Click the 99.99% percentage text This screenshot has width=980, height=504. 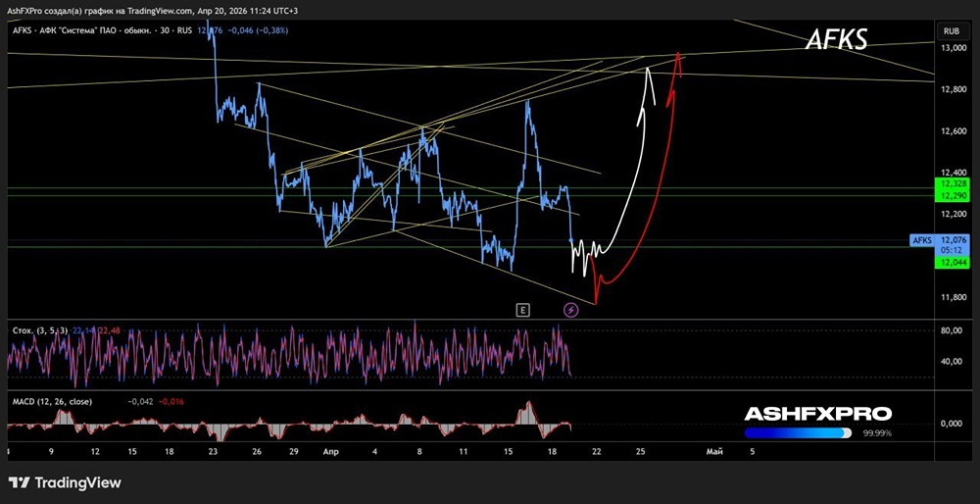tap(877, 433)
